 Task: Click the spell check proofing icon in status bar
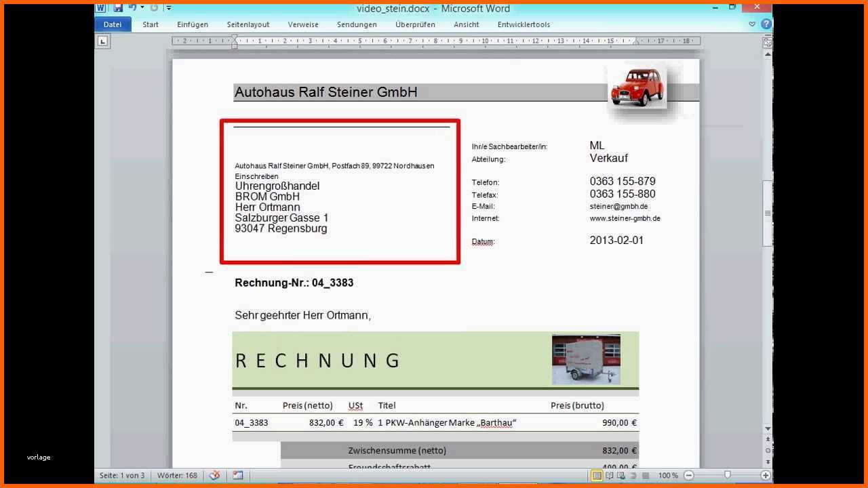pos(214,475)
